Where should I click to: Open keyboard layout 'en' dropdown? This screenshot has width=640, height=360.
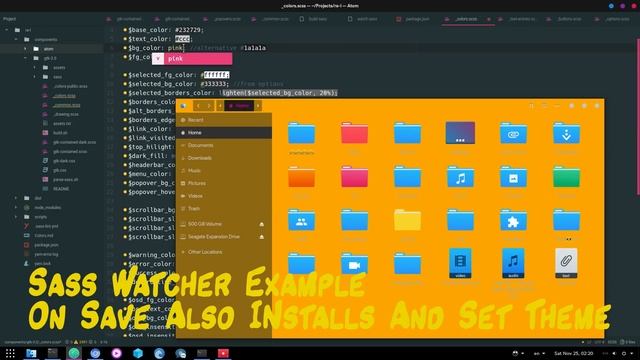point(540,353)
